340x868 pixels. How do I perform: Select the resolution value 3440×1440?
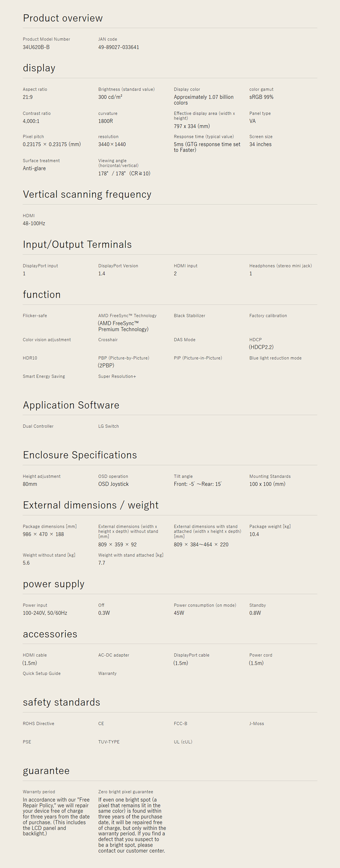tap(112, 144)
